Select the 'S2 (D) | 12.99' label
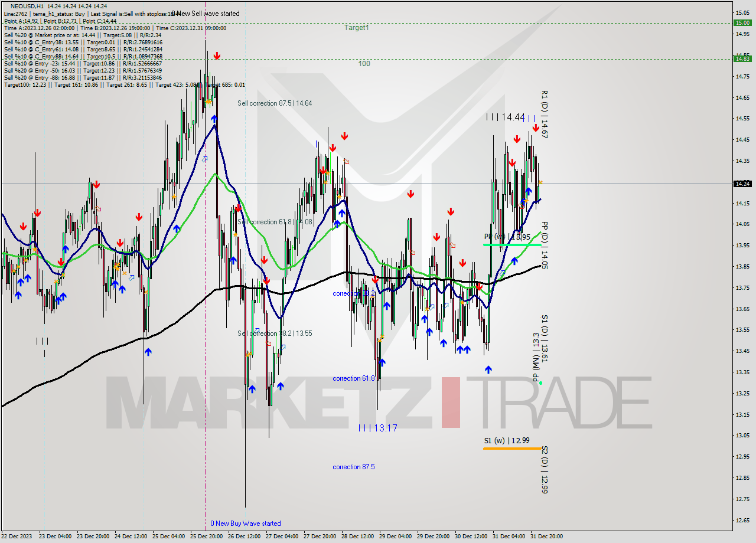The height and width of the screenshot is (543, 756). click(545, 470)
